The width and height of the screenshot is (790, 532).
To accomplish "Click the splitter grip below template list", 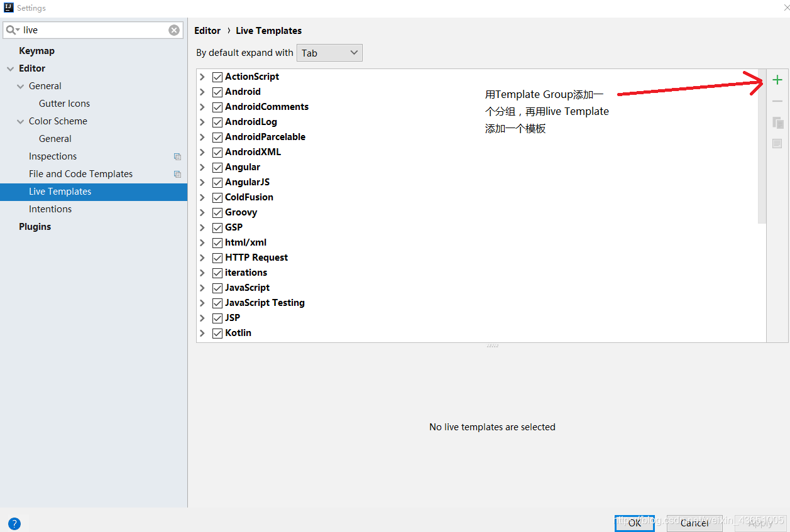I will click(492, 346).
